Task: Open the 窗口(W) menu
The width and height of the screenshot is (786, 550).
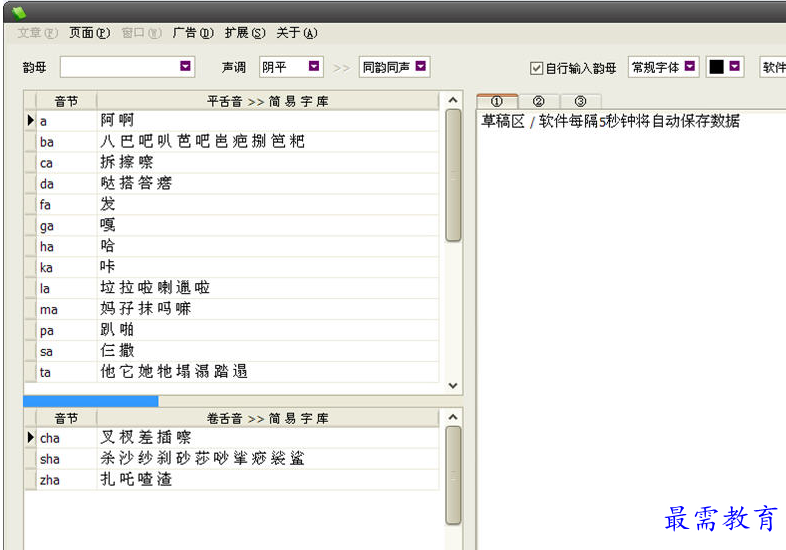Action: click(141, 33)
